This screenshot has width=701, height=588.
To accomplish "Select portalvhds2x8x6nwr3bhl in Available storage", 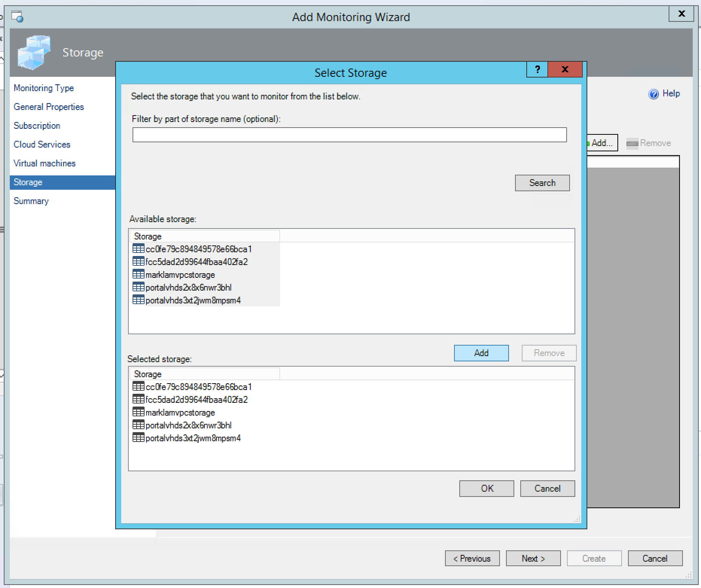I will coord(188,288).
